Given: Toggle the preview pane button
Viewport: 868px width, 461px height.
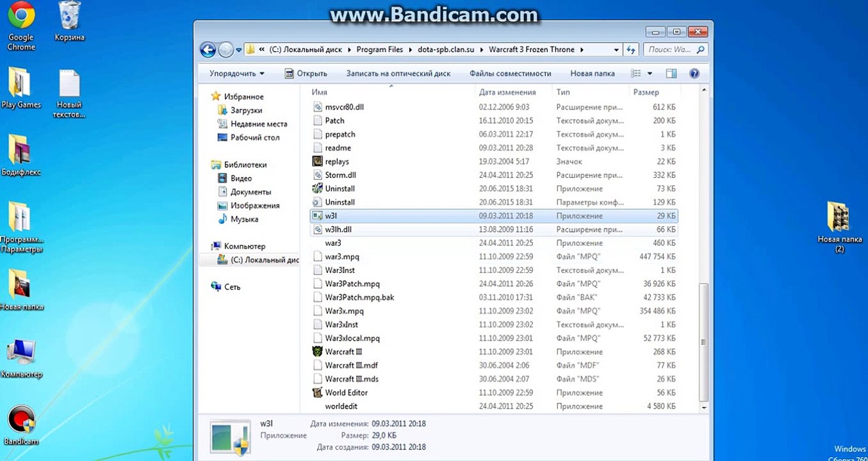Looking at the screenshot, I should [x=671, y=74].
